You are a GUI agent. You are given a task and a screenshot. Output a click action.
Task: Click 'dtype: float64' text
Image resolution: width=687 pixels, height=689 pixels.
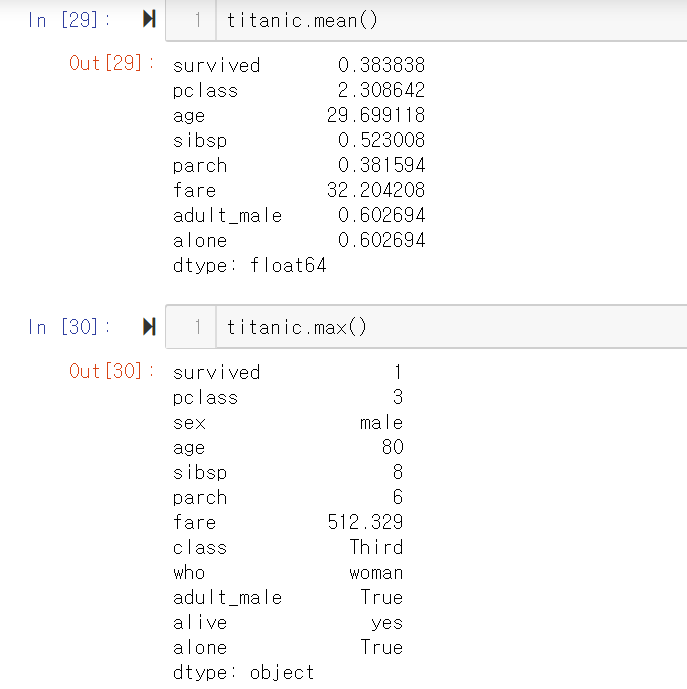[249, 265]
